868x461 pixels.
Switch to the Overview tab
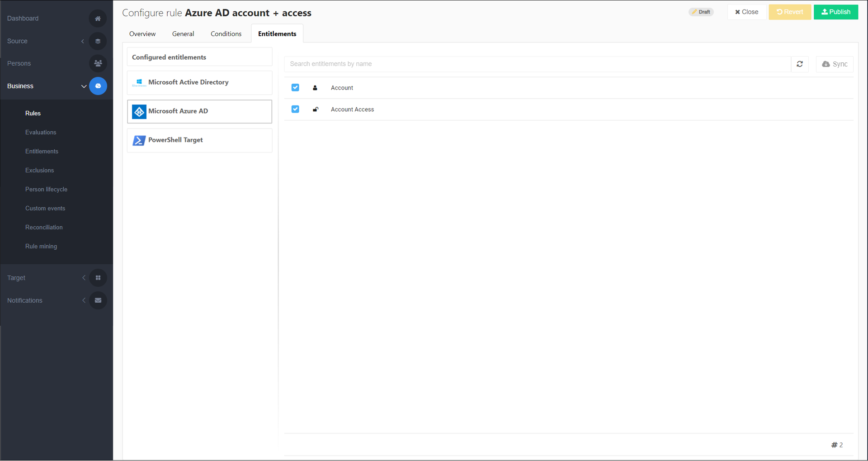[142, 34]
